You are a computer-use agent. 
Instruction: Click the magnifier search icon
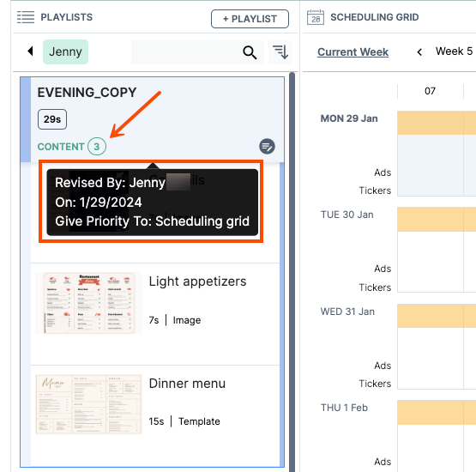(250, 52)
